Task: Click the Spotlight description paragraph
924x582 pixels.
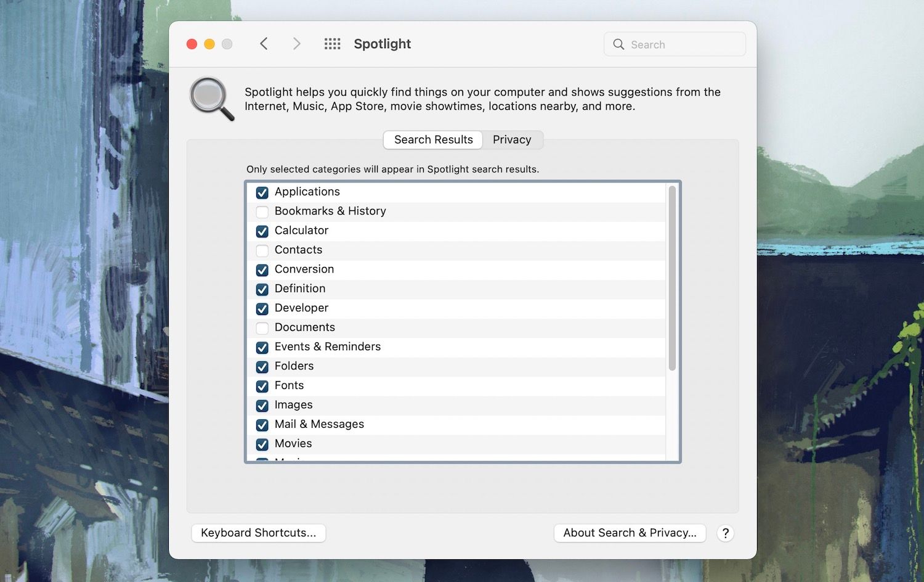Action: [482, 99]
